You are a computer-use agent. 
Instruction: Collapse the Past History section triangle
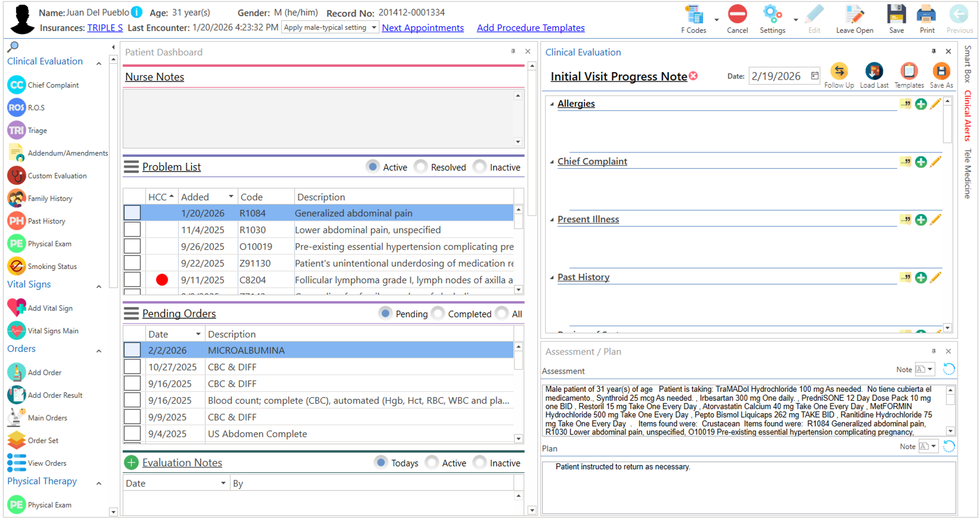(552, 278)
